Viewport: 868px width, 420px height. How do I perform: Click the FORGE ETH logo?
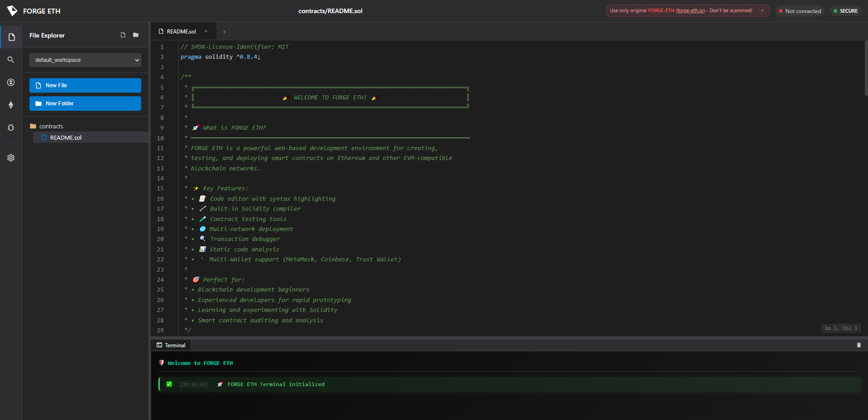coord(34,11)
